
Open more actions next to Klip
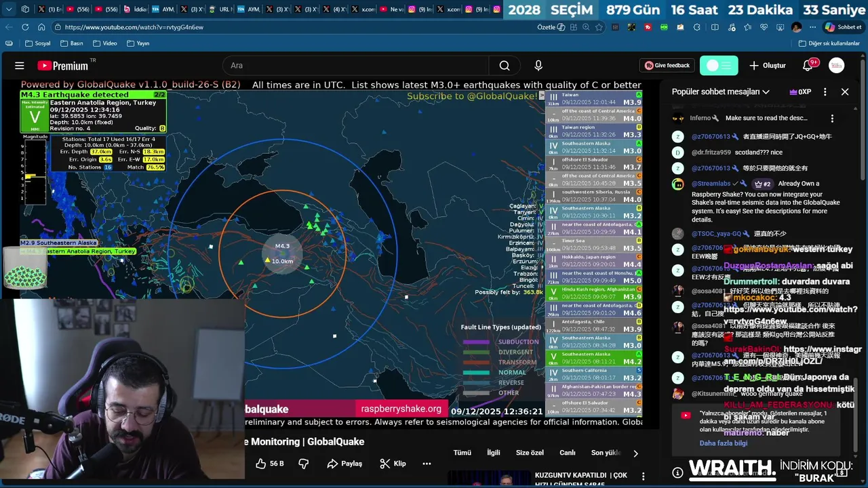(x=427, y=464)
